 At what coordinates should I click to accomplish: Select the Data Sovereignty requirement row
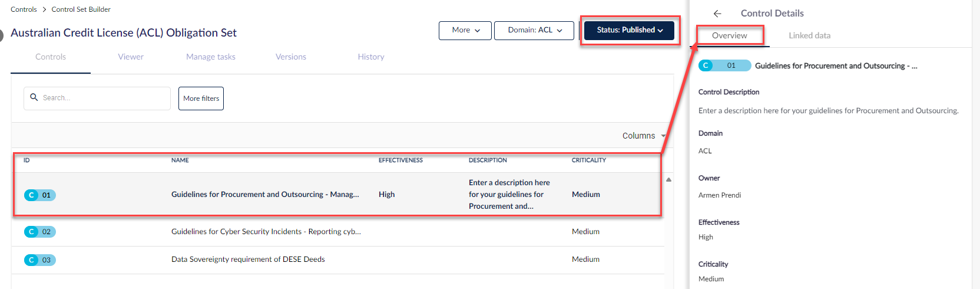[337, 260]
